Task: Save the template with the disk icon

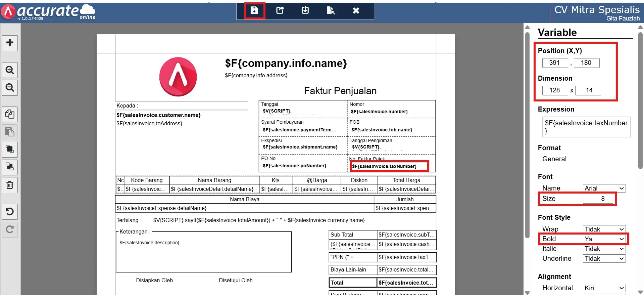Action: [254, 10]
